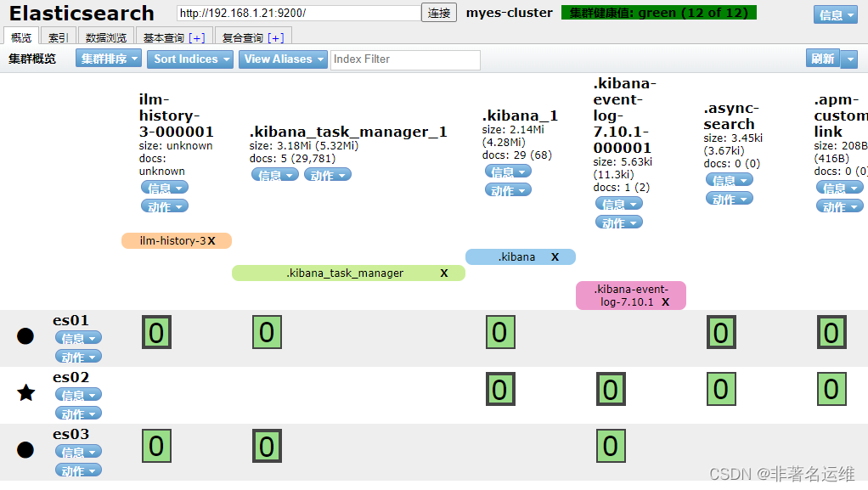868x490 pixels.
Task: Open 信息 menu for .apm-custom-link index
Action: pos(840,188)
